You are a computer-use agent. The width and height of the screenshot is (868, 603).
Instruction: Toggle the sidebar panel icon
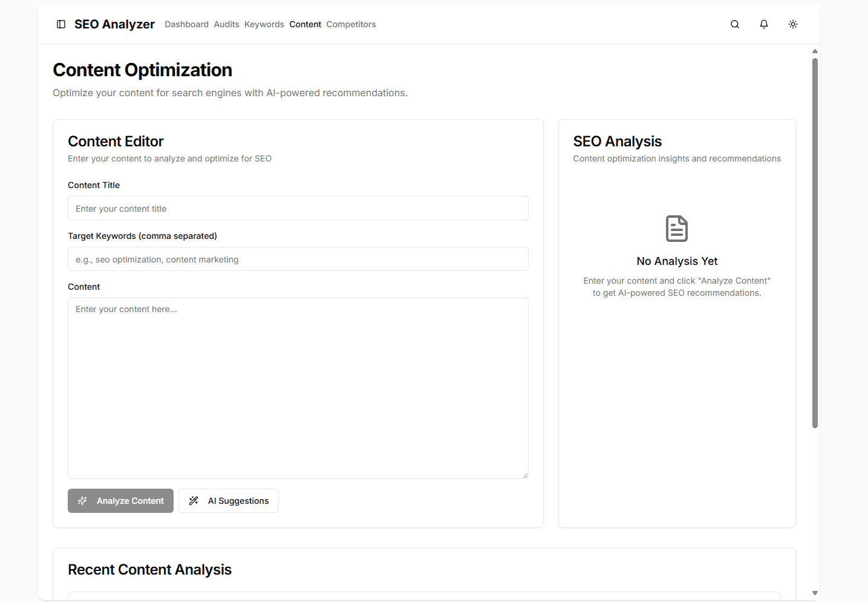tap(61, 24)
